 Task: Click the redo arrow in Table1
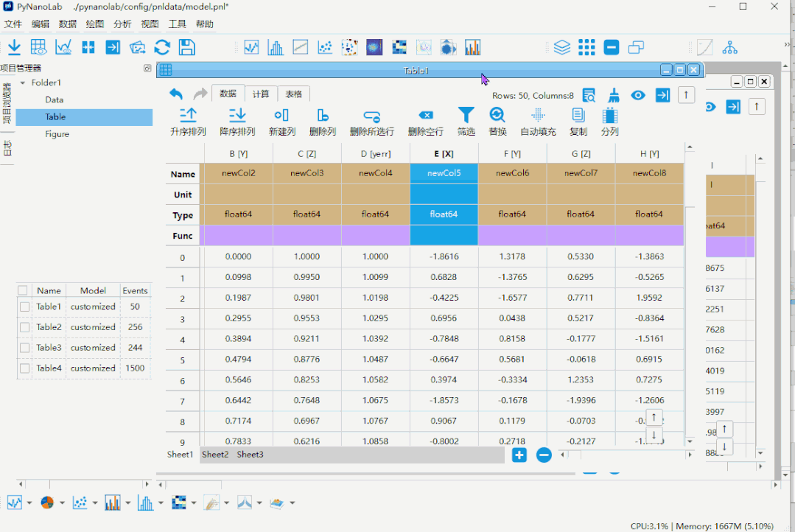click(200, 94)
